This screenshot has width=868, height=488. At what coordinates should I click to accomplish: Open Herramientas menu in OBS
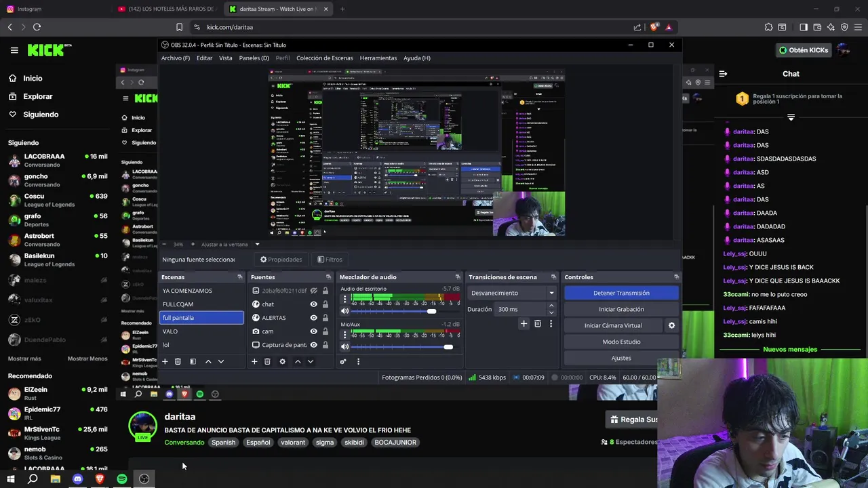pyautogui.click(x=378, y=58)
